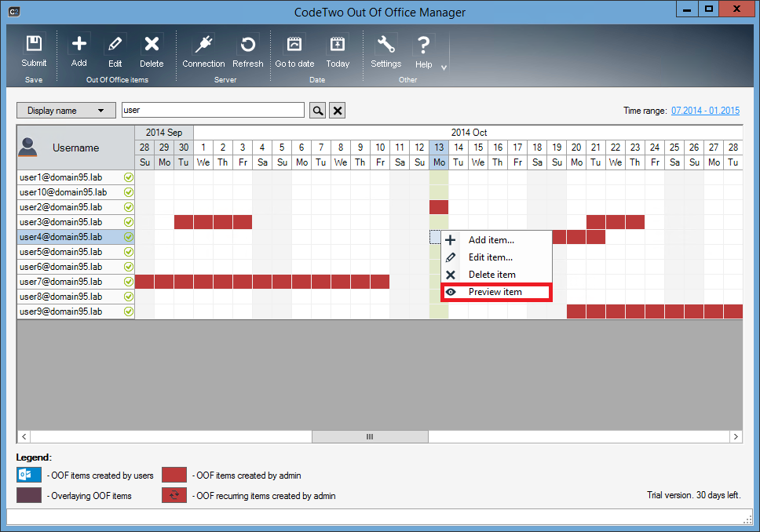Select the user8@domain95.lab row
The image size is (760, 532).
pos(75,297)
